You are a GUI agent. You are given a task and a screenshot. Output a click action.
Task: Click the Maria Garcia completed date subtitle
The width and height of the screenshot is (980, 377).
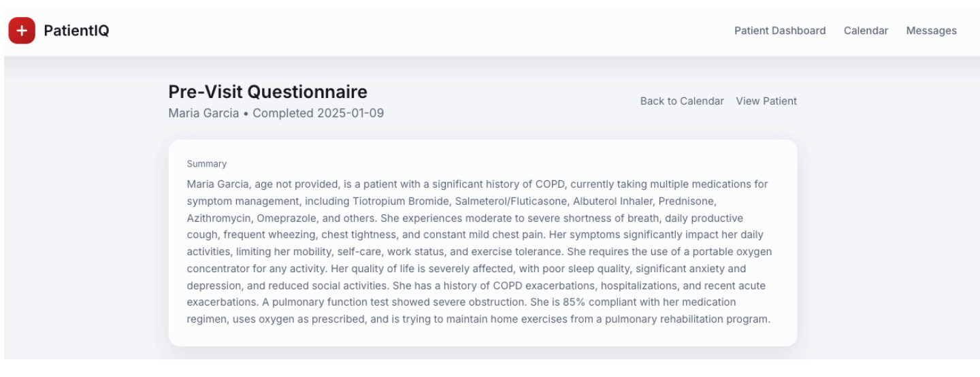(x=276, y=113)
